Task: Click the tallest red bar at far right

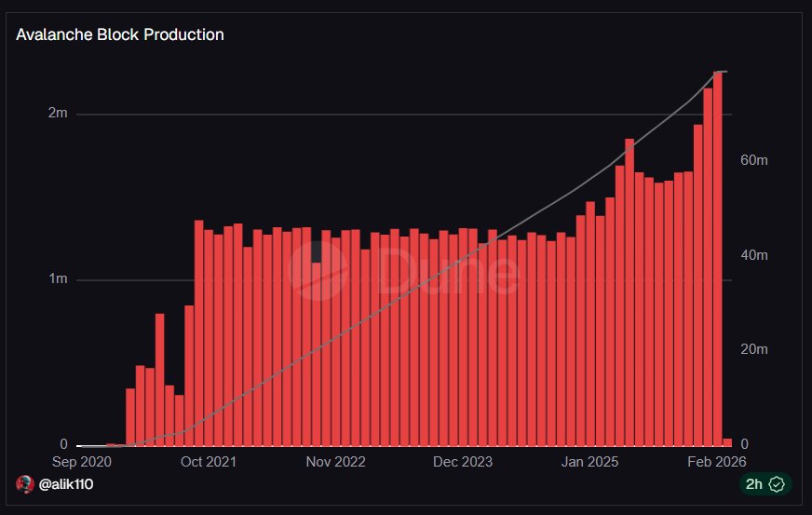Action: coord(718,258)
